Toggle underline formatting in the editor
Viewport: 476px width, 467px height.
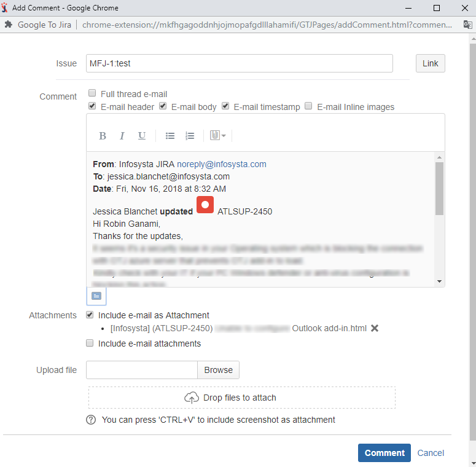pos(142,136)
